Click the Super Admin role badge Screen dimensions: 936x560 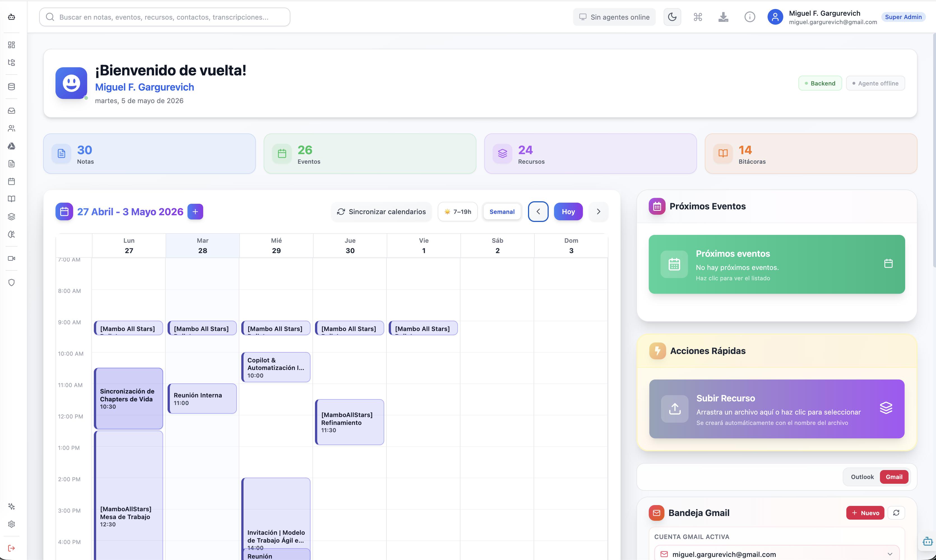point(903,17)
